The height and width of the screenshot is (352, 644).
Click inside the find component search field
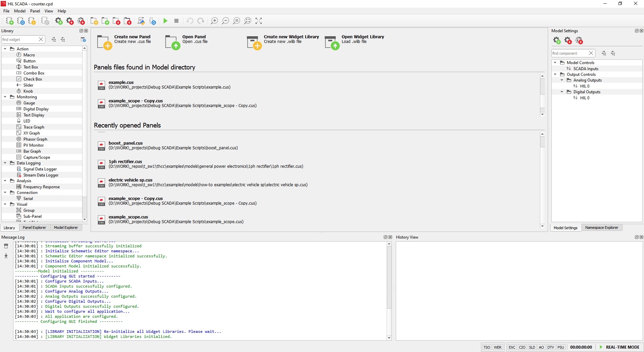[x=569, y=53]
